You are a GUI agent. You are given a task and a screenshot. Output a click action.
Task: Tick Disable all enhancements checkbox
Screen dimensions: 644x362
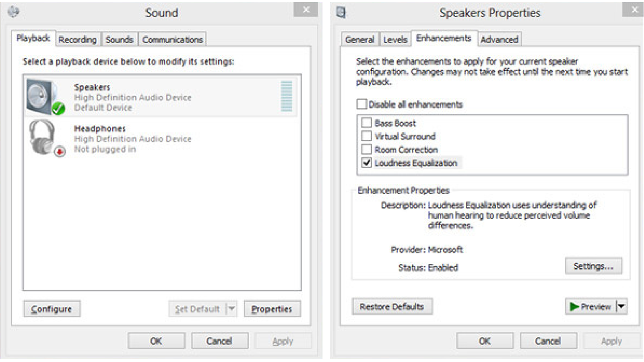pyautogui.click(x=361, y=104)
